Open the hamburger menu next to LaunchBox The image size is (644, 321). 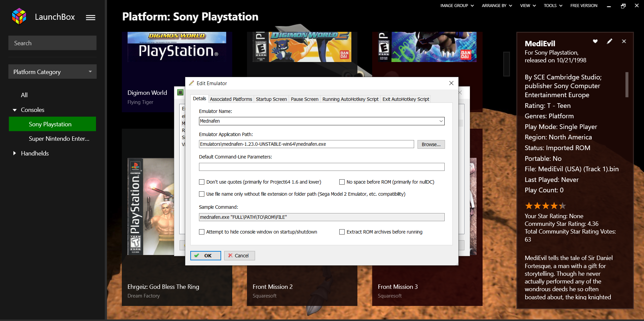91,17
